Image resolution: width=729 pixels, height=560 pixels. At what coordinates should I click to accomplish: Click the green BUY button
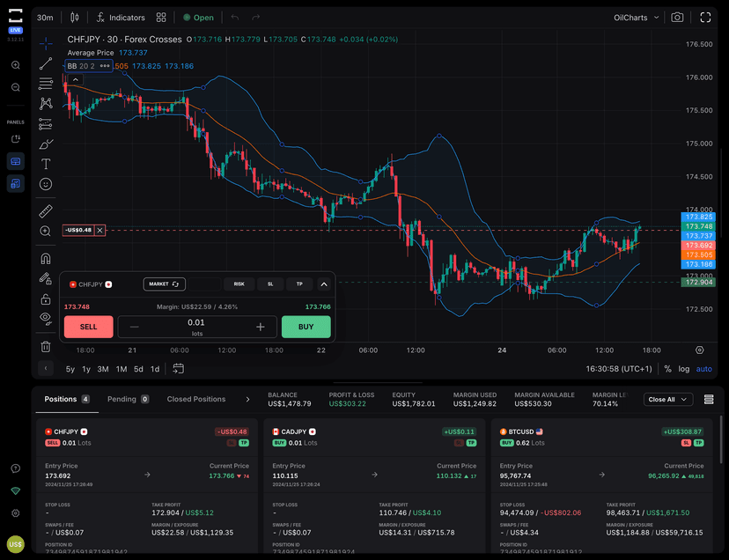(306, 326)
